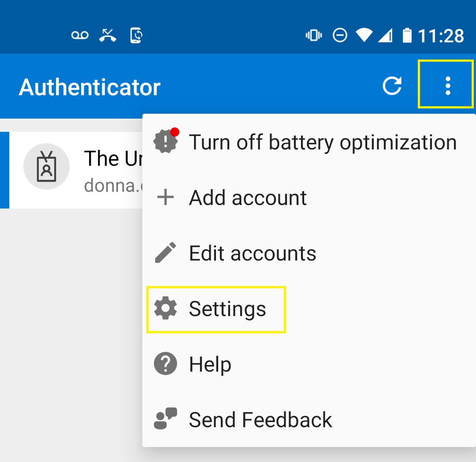Click the email address starting with donna
The height and width of the screenshot is (462, 476).
tap(113, 185)
